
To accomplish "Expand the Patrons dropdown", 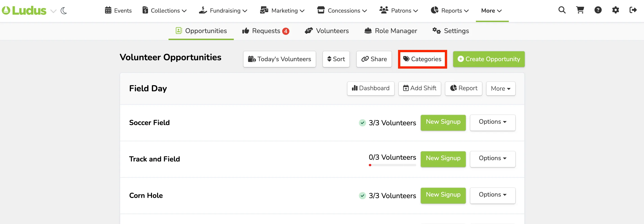I will point(399,11).
